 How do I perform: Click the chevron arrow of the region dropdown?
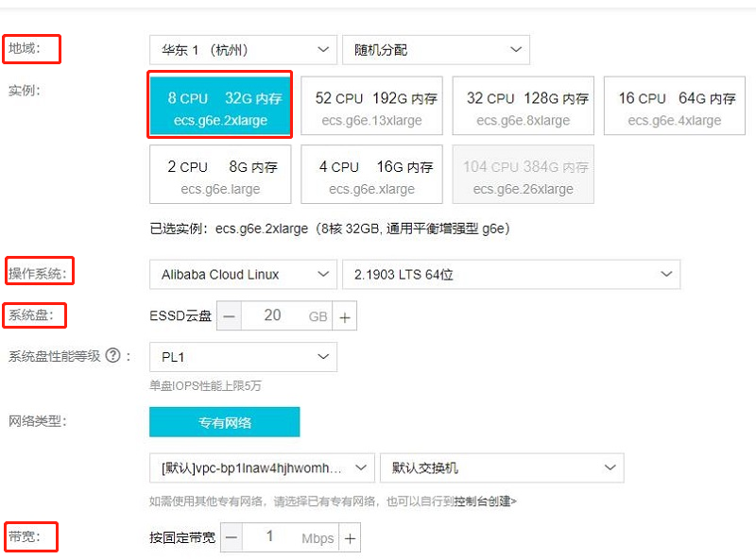coord(323,50)
